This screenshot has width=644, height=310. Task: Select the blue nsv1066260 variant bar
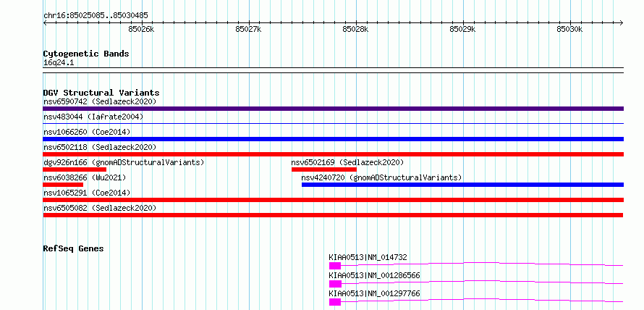coord(333,139)
